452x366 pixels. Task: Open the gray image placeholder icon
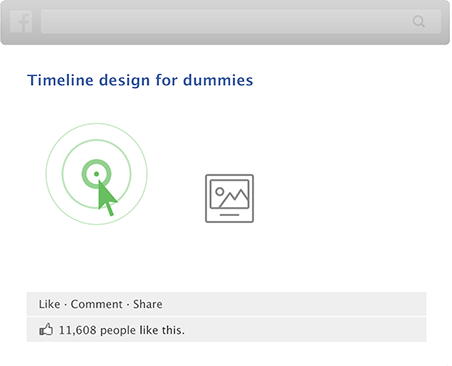[229, 198]
